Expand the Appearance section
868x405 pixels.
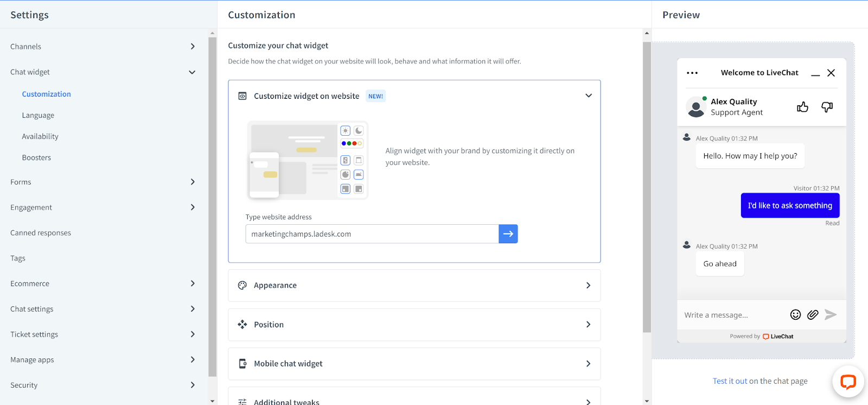(x=588, y=286)
